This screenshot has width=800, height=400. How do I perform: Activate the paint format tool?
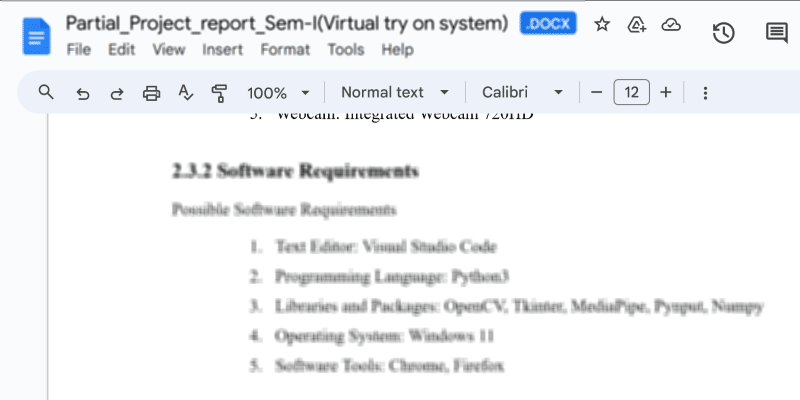220,93
